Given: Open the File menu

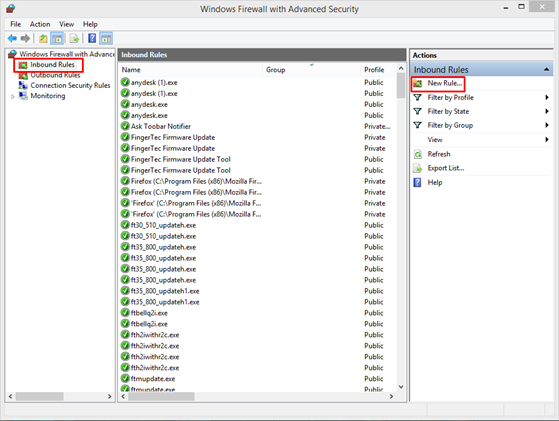Looking at the screenshot, I should [16, 24].
